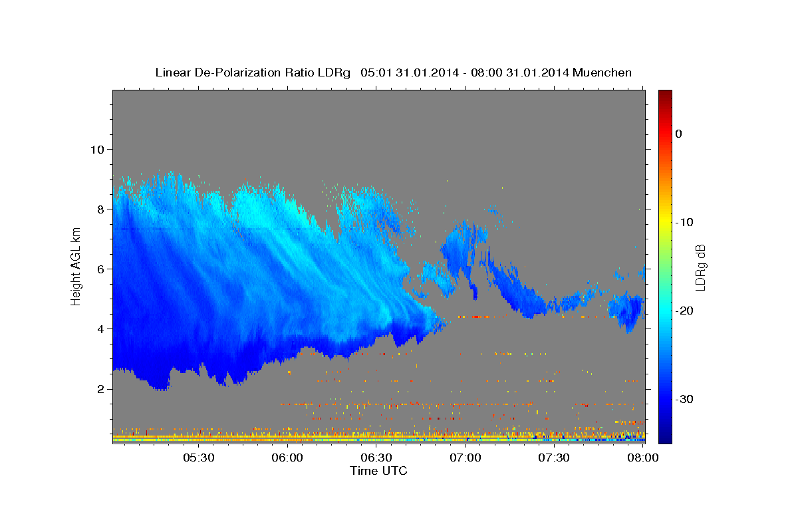
Task: Click the start time '05:01 31.01.2014' in title
Action: (x=409, y=72)
